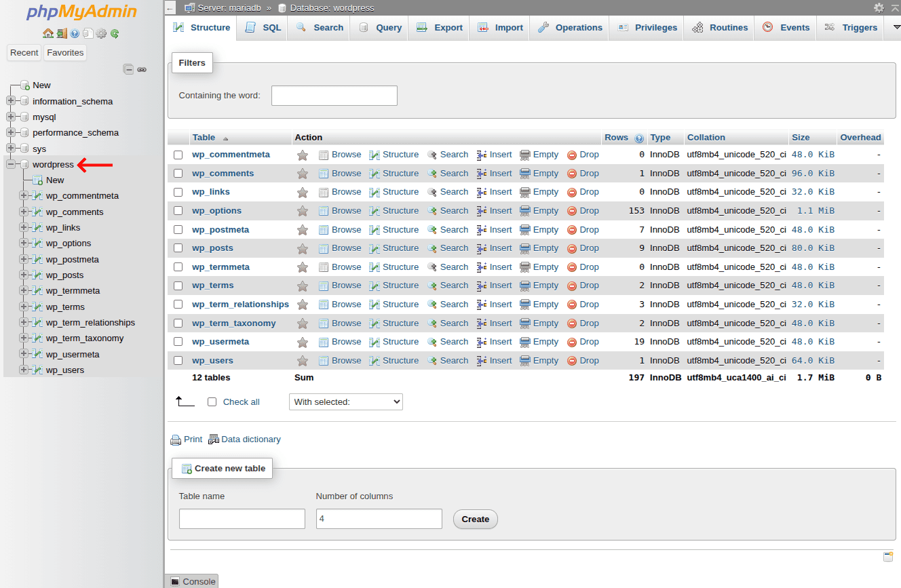Open the Favorites tables button

point(65,53)
